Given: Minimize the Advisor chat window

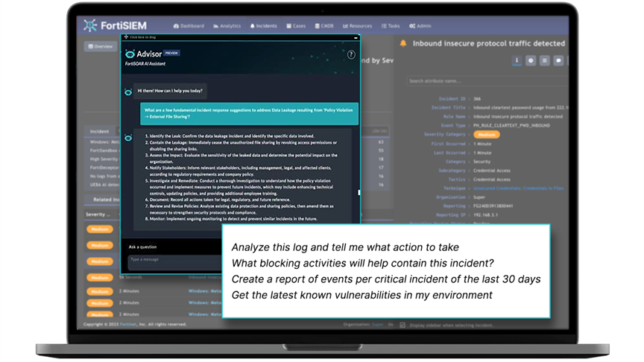Looking at the screenshot, I should (x=356, y=37).
